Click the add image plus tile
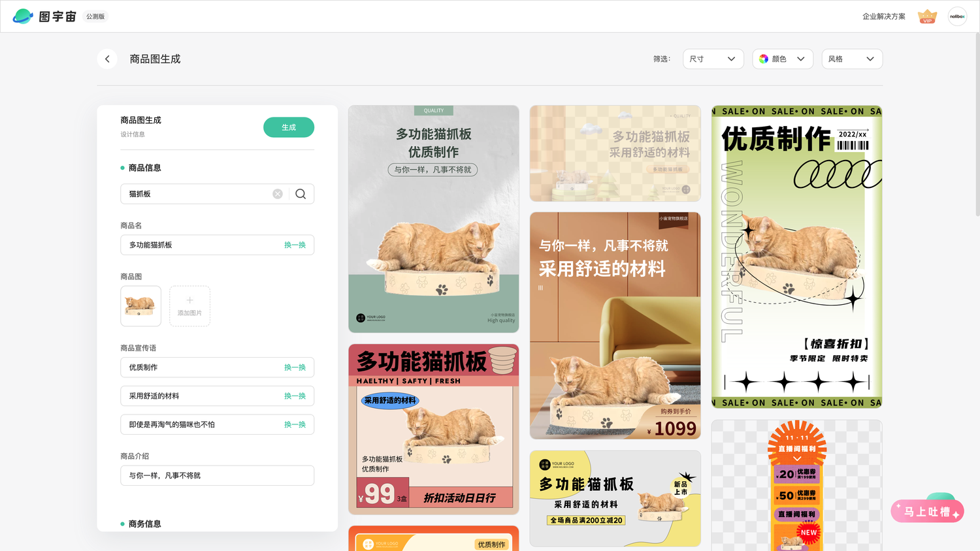 point(189,306)
